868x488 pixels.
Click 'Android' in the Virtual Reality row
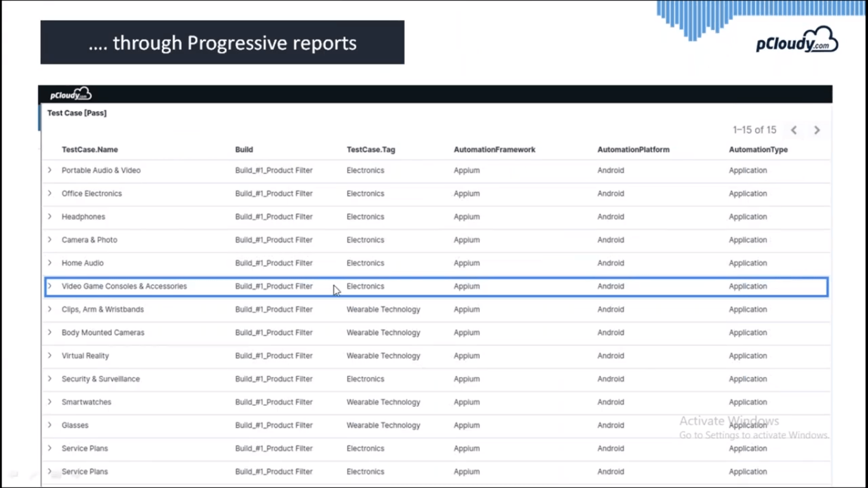point(611,356)
